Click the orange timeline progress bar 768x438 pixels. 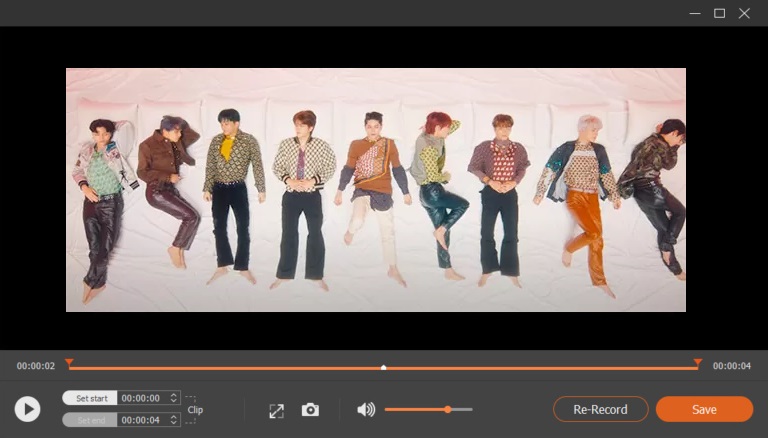coord(384,368)
